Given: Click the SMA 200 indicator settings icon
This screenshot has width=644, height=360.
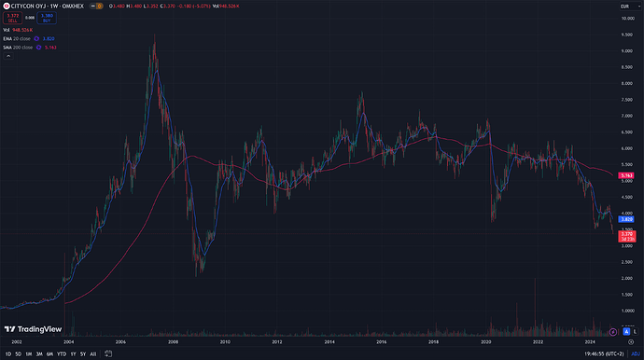Looking at the screenshot, I should point(38,48).
